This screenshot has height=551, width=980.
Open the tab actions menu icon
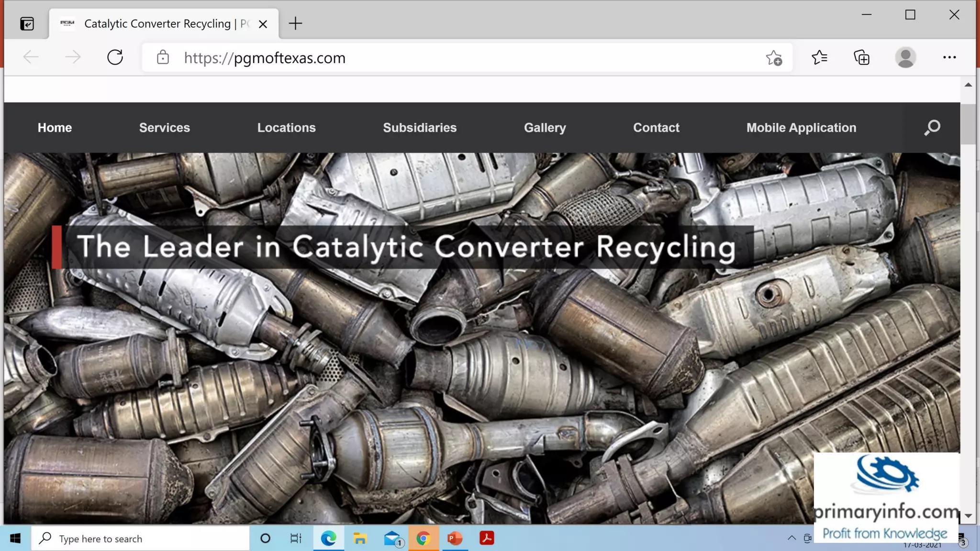[27, 23]
